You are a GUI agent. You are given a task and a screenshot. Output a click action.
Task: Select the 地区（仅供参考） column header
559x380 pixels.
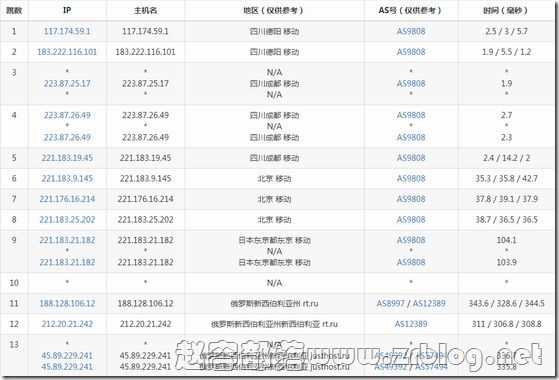pyautogui.click(x=274, y=10)
